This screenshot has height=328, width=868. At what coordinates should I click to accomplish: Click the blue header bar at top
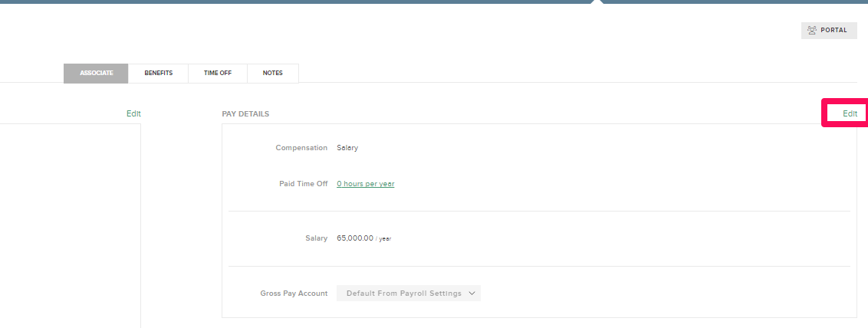434,2
